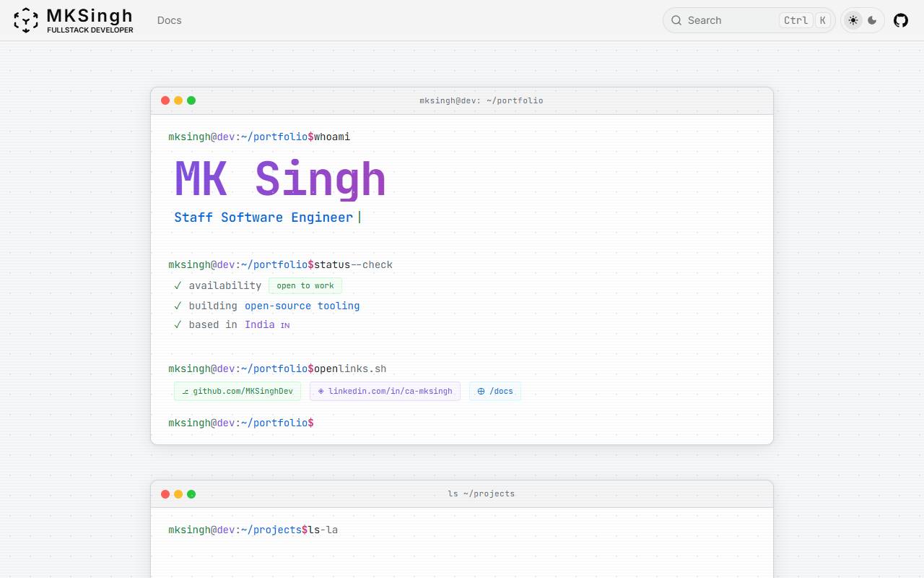Screen dimensions: 924x578
Task: Click the 'open links.sh' command text
Action: (x=350, y=368)
